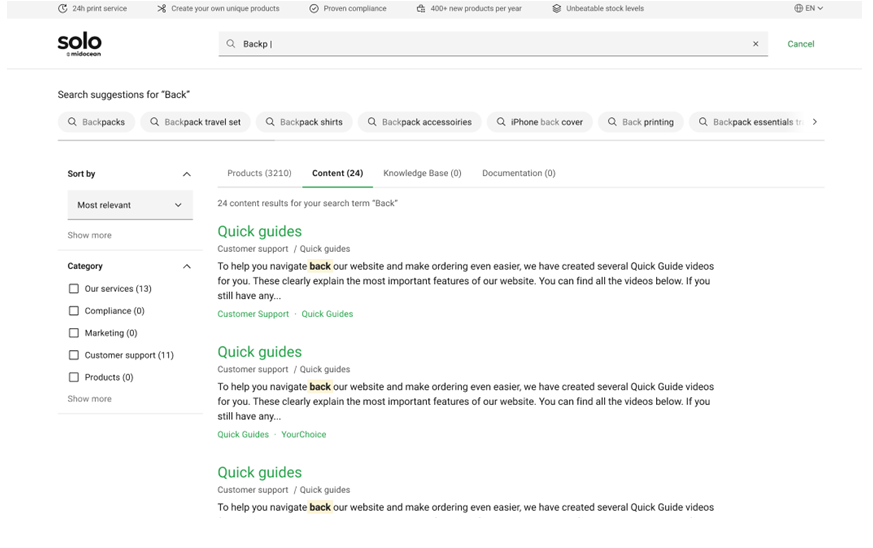Click the Proven compliance checkmark icon

(314, 8)
